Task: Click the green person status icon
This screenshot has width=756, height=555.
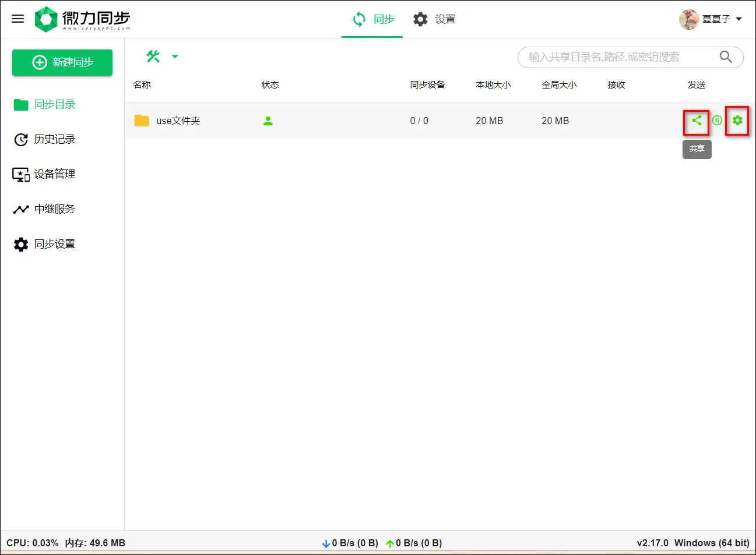Action: pyautogui.click(x=268, y=121)
